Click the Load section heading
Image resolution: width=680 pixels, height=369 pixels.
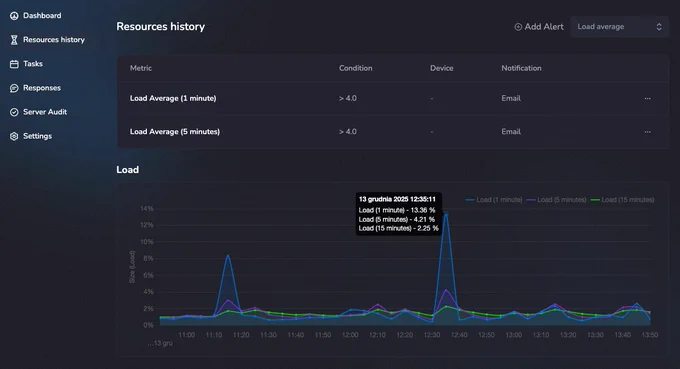pyautogui.click(x=128, y=170)
